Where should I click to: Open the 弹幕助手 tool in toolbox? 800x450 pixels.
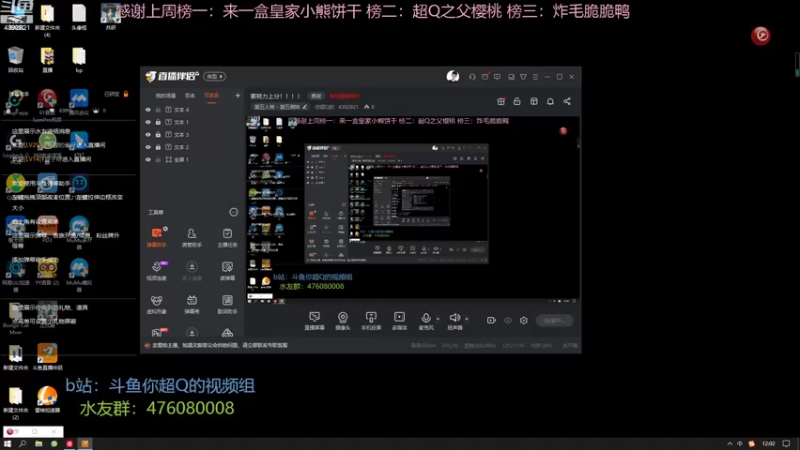point(157,237)
